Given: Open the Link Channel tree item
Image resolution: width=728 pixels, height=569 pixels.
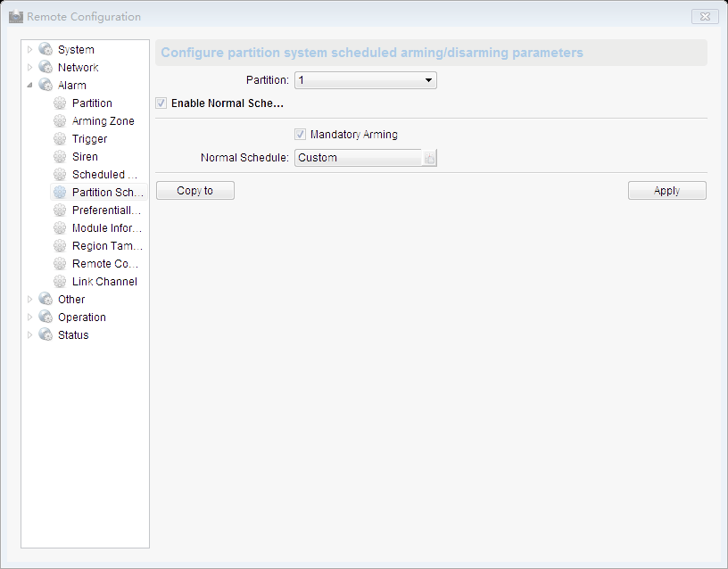Looking at the screenshot, I should click(104, 281).
